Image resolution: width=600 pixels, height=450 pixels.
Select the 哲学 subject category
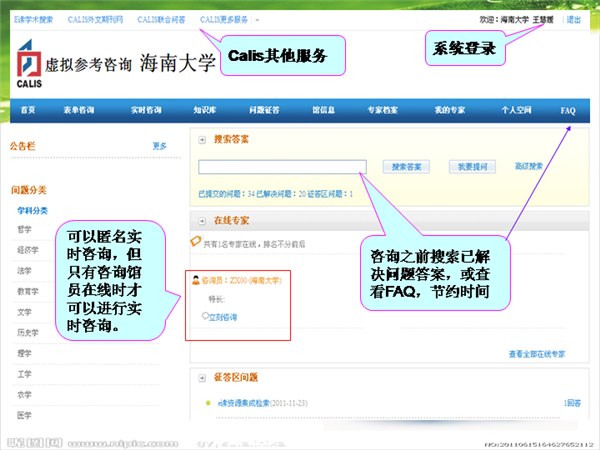[x=24, y=229]
